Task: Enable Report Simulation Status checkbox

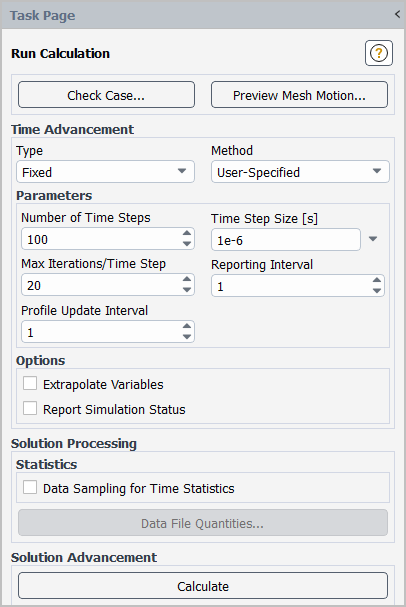Action: 30,408
